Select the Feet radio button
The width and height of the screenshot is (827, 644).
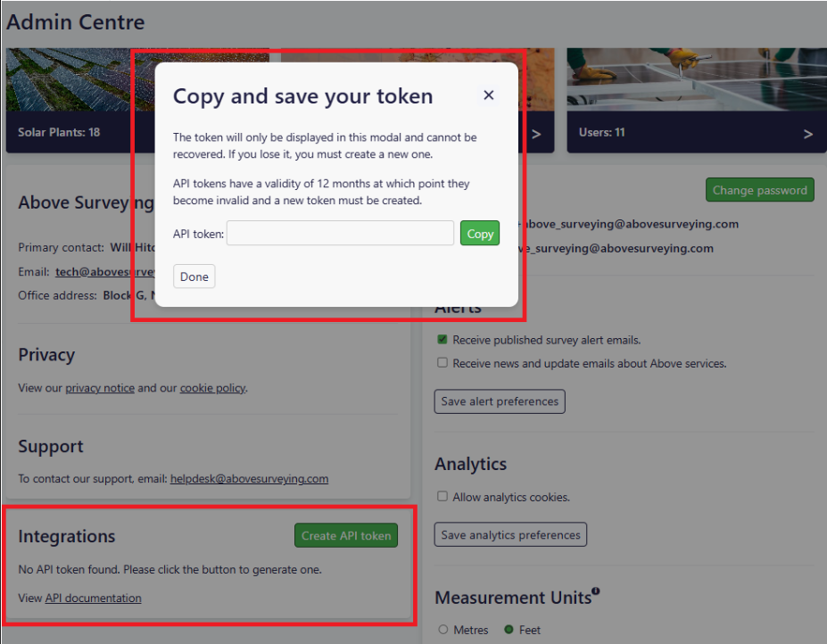(x=509, y=630)
